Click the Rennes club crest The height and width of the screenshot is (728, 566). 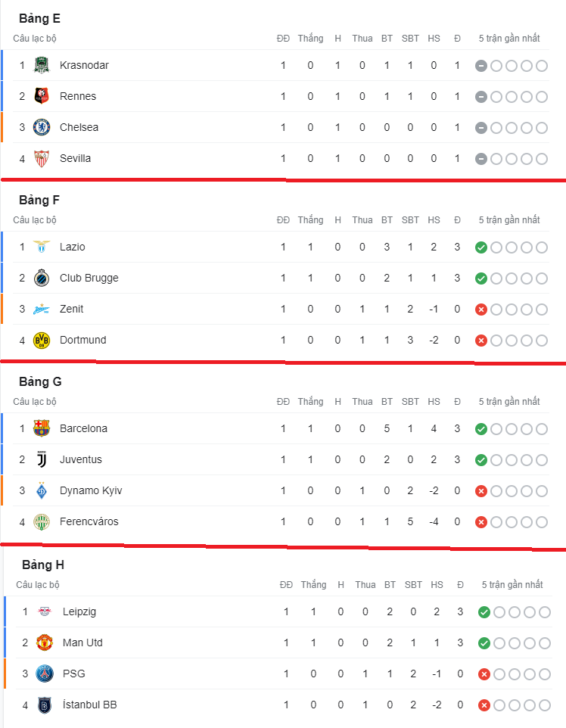pos(42,96)
